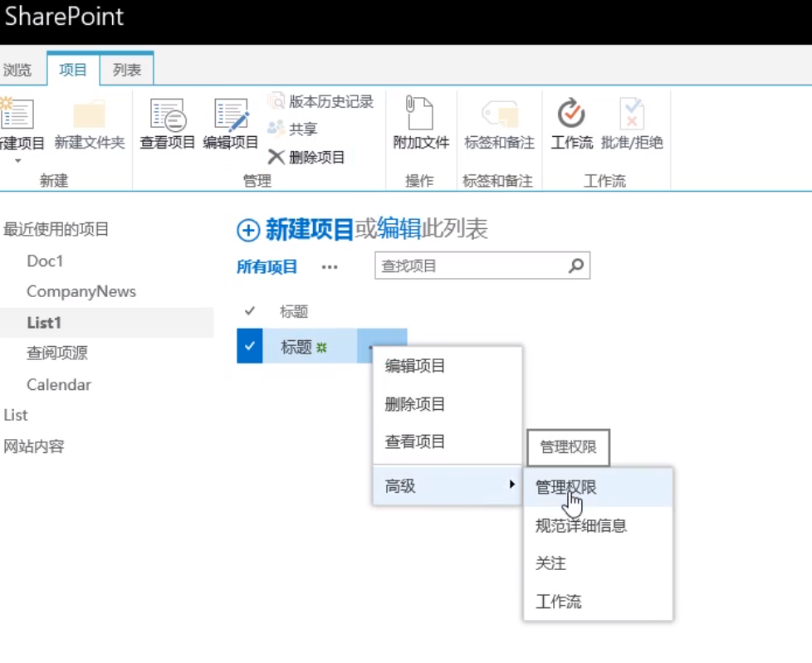Open the views ellipsis menu next to 所有项目
Viewport: 812px width, 663px height.
click(330, 267)
